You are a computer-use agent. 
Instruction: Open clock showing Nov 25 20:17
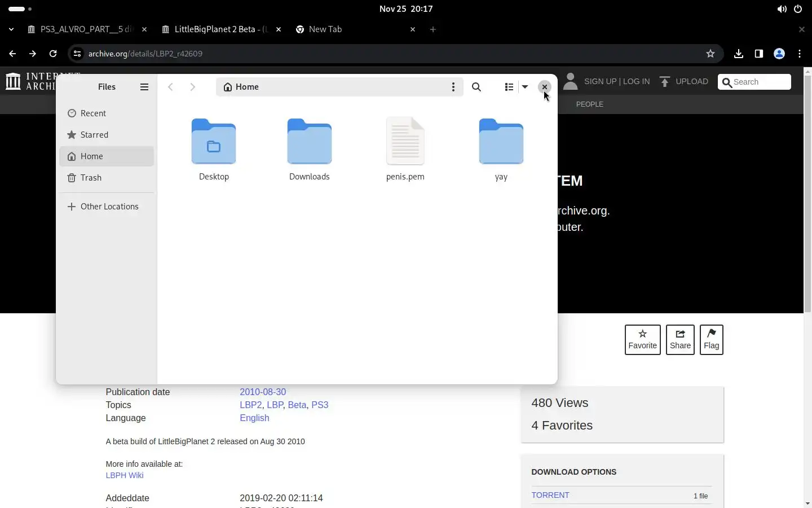[406, 9]
